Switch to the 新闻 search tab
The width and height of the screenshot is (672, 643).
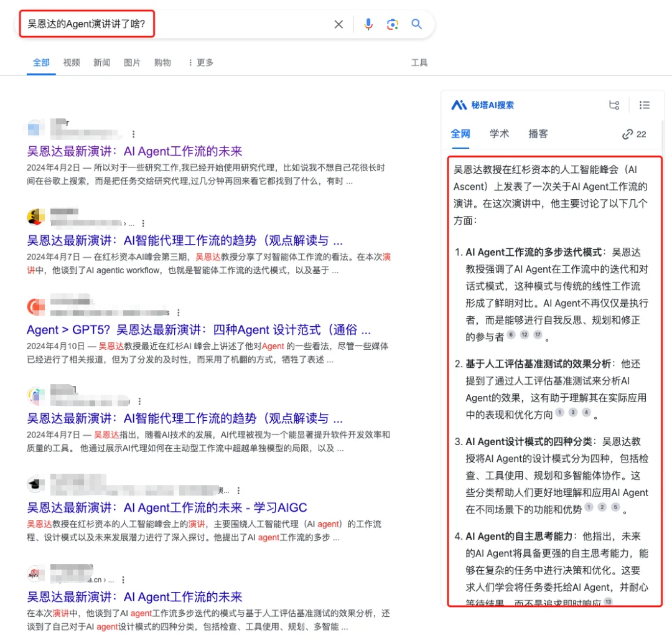[x=102, y=63]
